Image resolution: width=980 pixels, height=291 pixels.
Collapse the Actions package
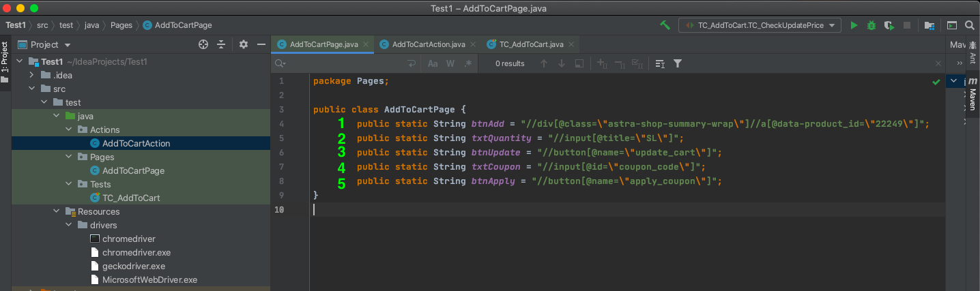pos(69,129)
